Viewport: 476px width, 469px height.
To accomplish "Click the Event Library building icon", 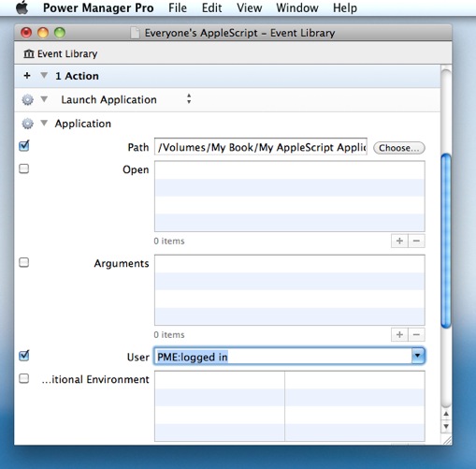I will tap(29, 53).
